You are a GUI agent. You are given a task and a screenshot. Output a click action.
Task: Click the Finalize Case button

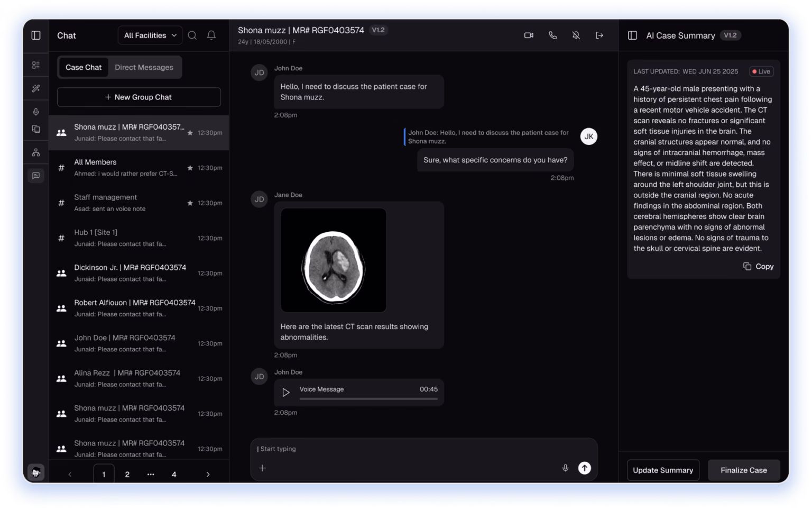tap(743, 470)
